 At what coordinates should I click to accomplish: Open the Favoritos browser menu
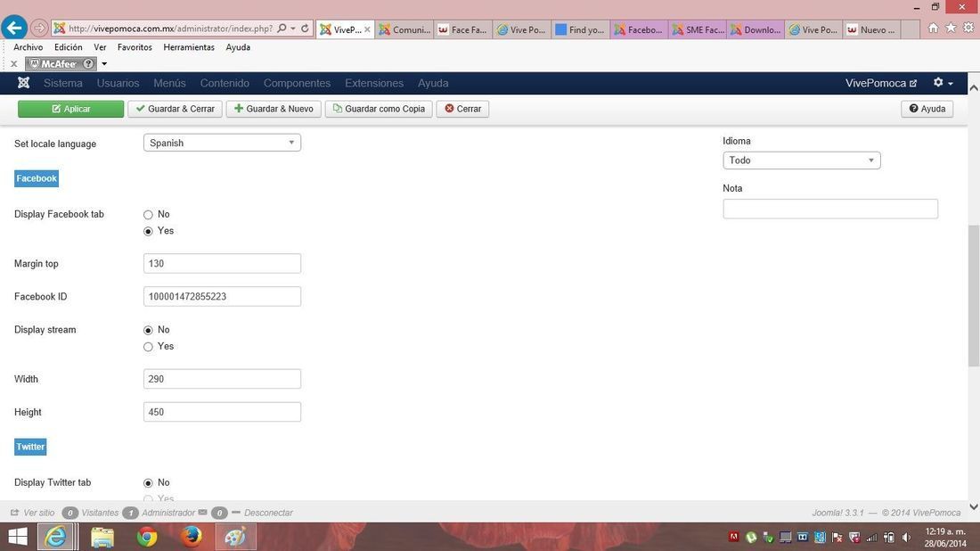[x=135, y=47]
